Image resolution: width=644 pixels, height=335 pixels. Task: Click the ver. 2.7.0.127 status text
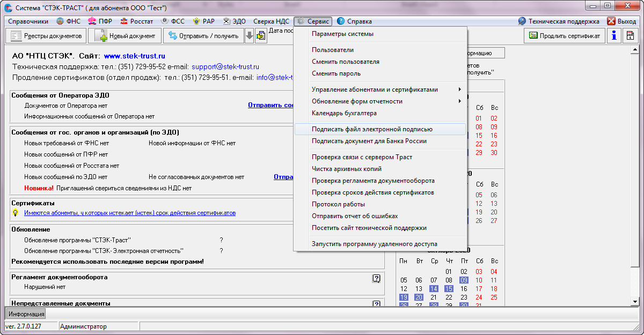tap(23, 326)
